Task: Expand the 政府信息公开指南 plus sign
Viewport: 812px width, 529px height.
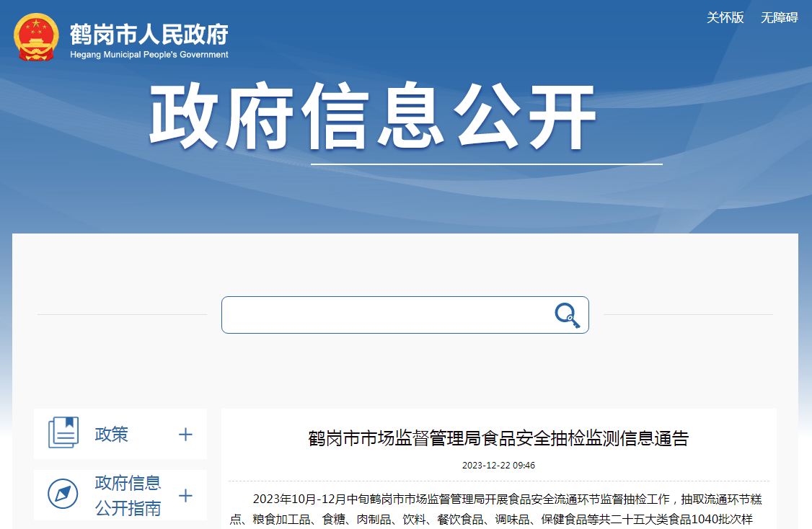Action: [185, 496]
